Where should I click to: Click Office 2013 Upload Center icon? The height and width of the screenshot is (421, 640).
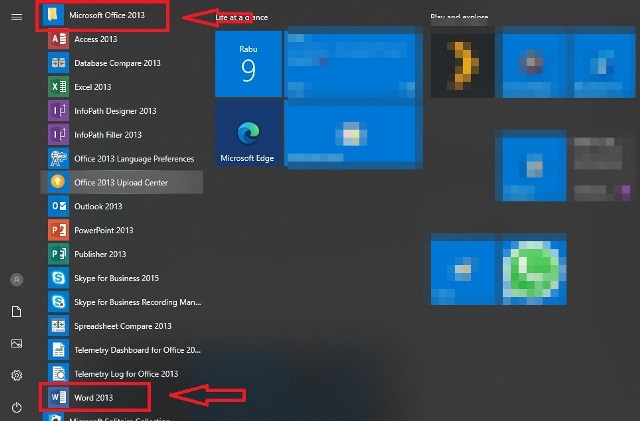[58, 182]
